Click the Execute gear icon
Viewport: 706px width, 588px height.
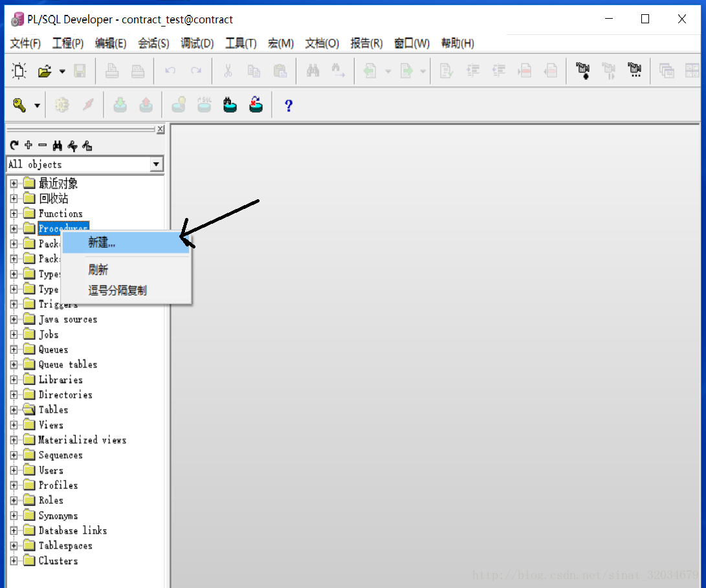pyautogui.click(x=62, y=105)
